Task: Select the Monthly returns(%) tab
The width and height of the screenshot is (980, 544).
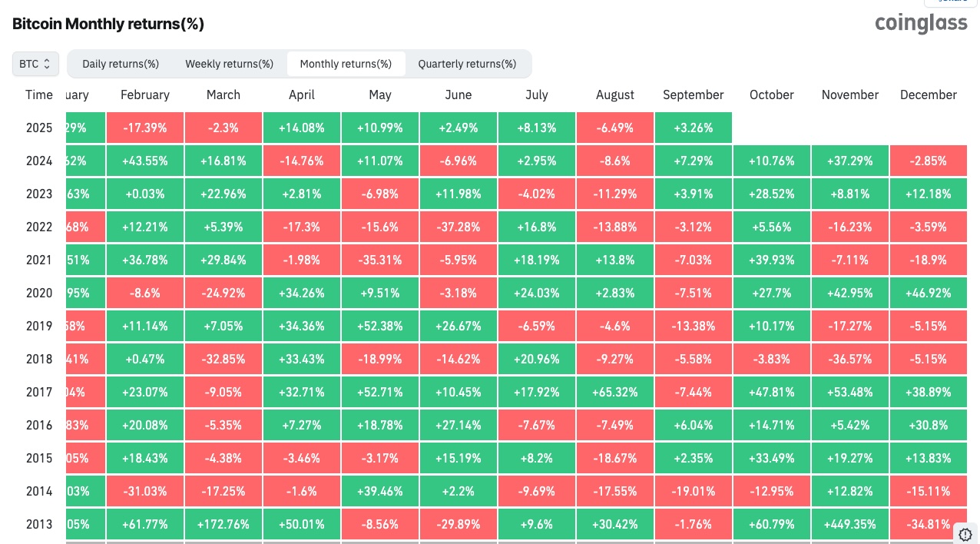Action: point(346,64)
